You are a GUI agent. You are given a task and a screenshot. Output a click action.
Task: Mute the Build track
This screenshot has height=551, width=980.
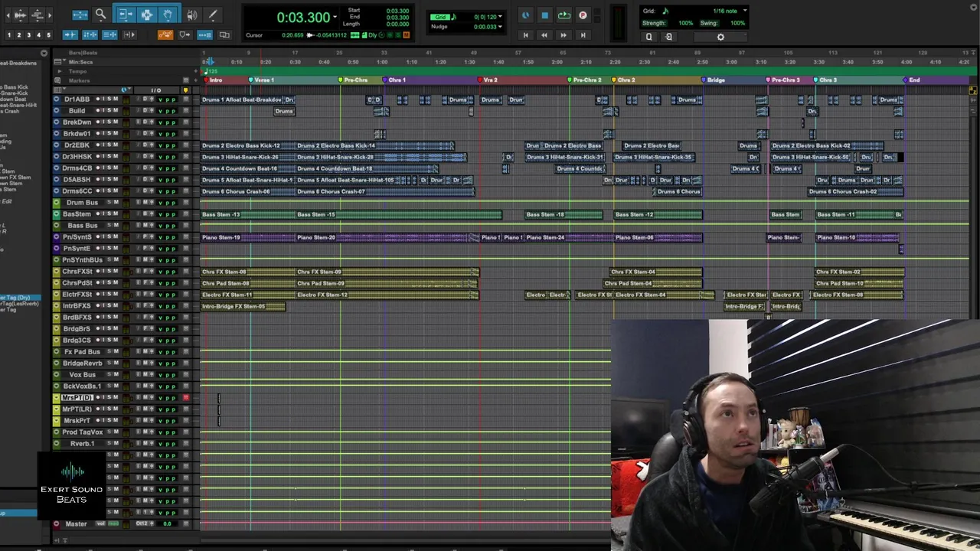116,110
